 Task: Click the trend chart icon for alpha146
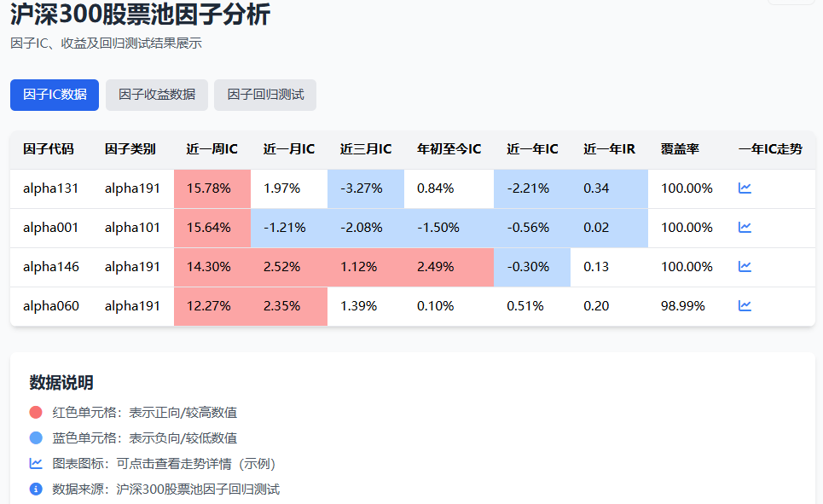745,266
